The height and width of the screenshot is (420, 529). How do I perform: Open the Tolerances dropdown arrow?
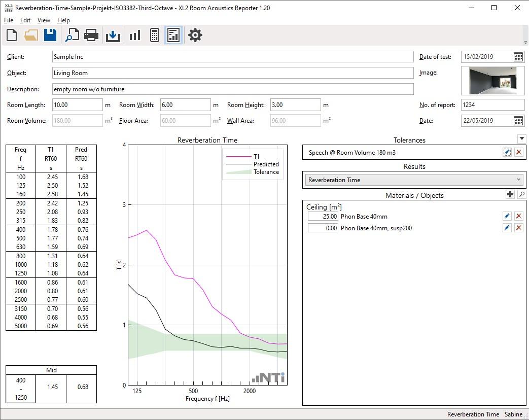click(x=521, y=139)
